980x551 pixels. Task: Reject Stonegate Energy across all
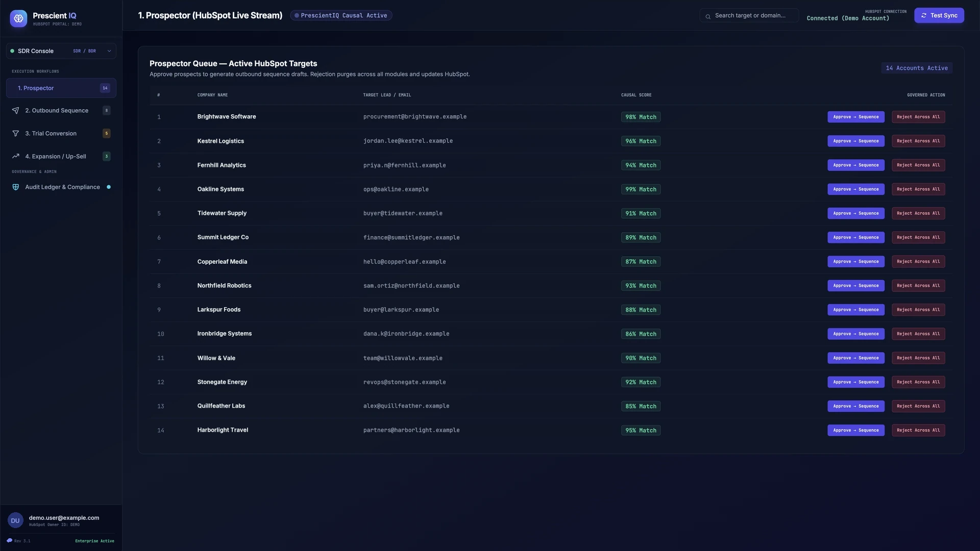(x=918, y=382)
